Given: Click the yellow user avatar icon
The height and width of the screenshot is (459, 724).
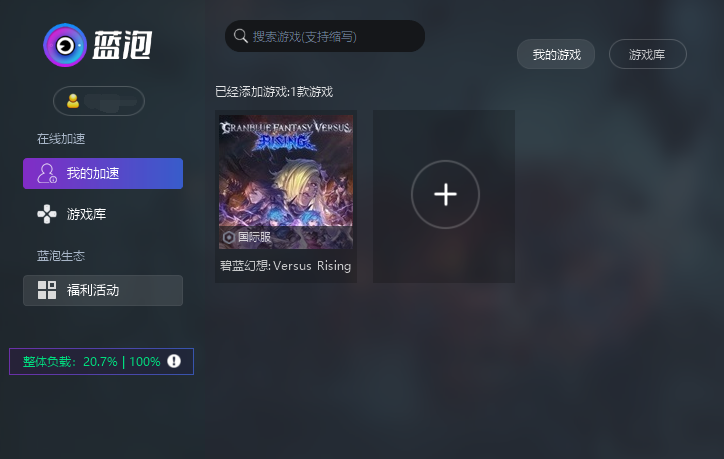Looking at the screenshot, I should coord(73,101).
